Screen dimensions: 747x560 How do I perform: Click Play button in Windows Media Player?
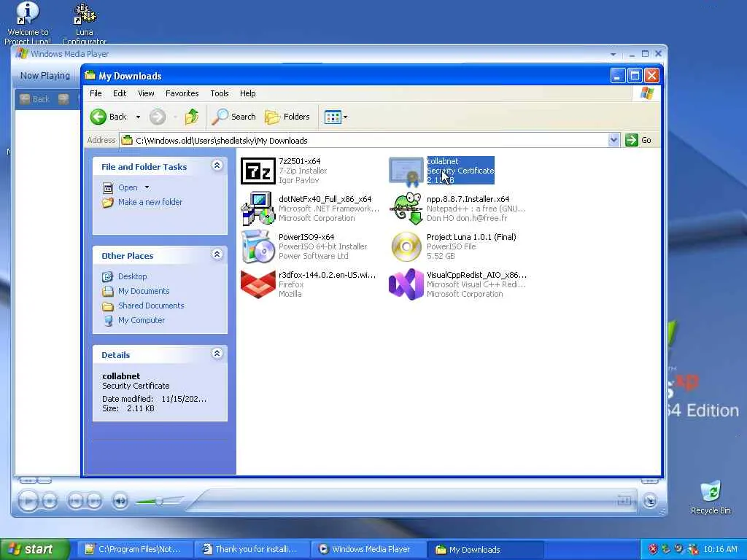point(28,501)
